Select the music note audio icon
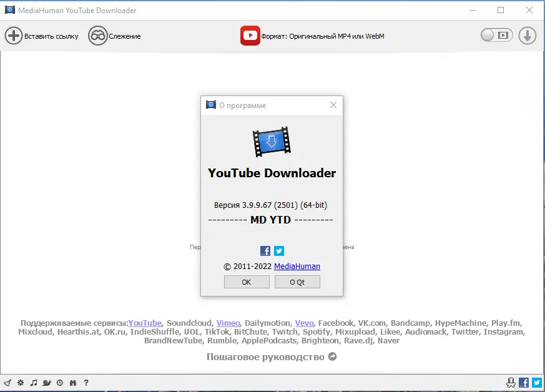 pyautogui.click(x=33, y=382)
